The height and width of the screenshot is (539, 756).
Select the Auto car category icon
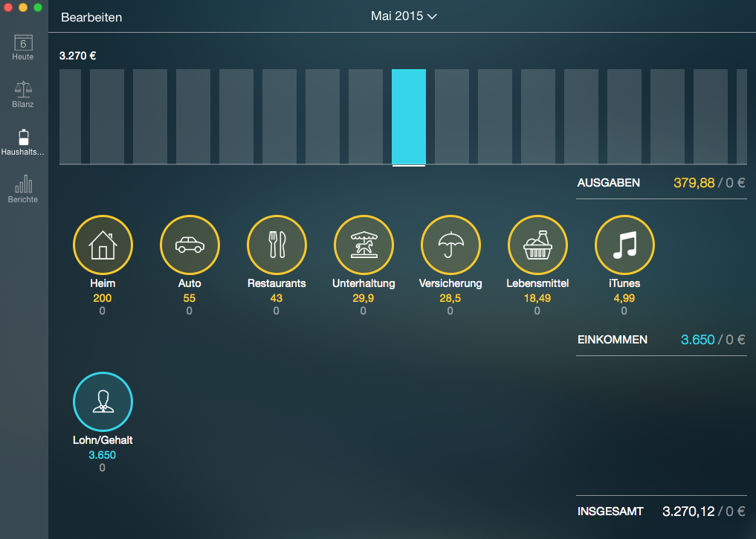click(190, 245)
